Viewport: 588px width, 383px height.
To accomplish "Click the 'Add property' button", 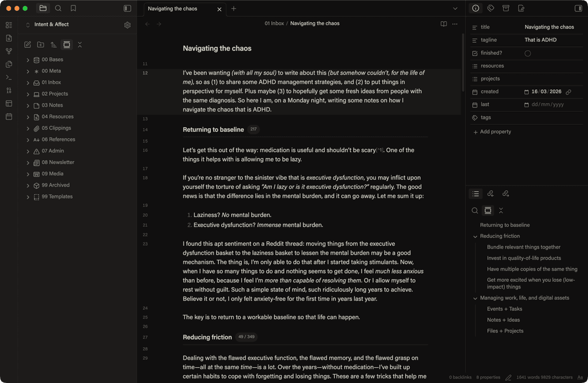I will click(492, 132).
